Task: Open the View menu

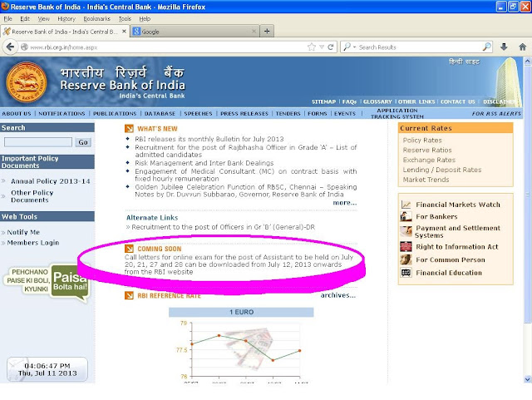Action: 43,18
